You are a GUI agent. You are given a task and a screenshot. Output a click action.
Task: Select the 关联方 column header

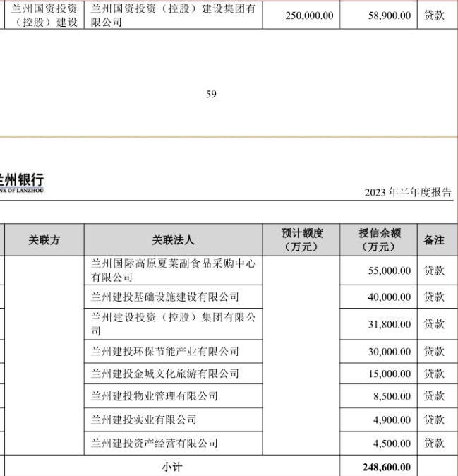(44, 240)
